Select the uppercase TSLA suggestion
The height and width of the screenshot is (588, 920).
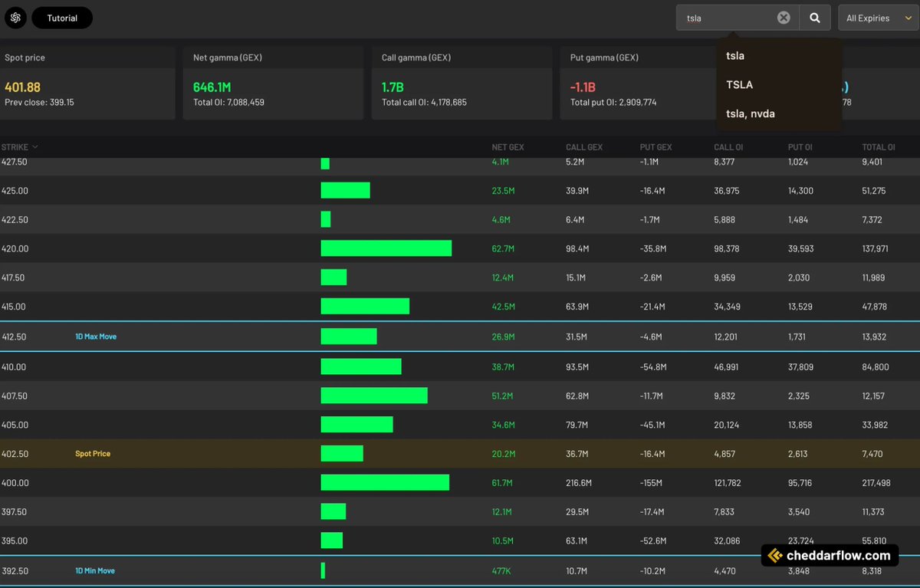(x=739, y=85)
